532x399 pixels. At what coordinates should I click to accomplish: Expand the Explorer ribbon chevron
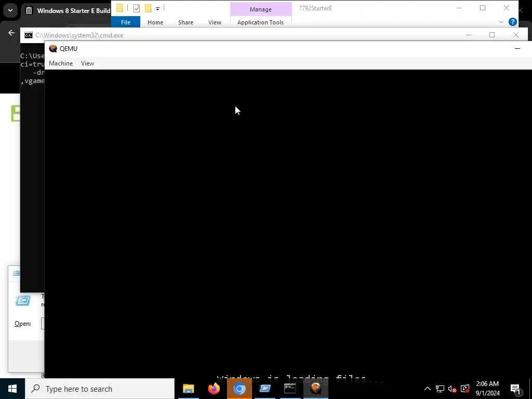(x=501, y=22)
